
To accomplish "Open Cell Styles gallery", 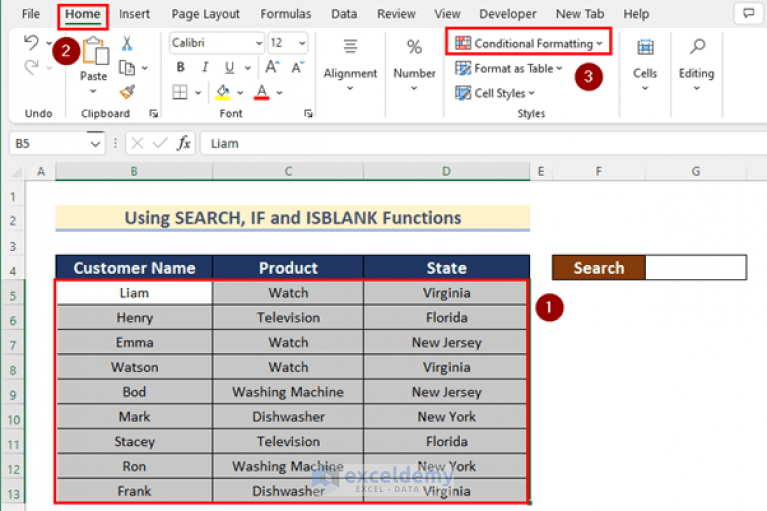I will click(495, 92).
